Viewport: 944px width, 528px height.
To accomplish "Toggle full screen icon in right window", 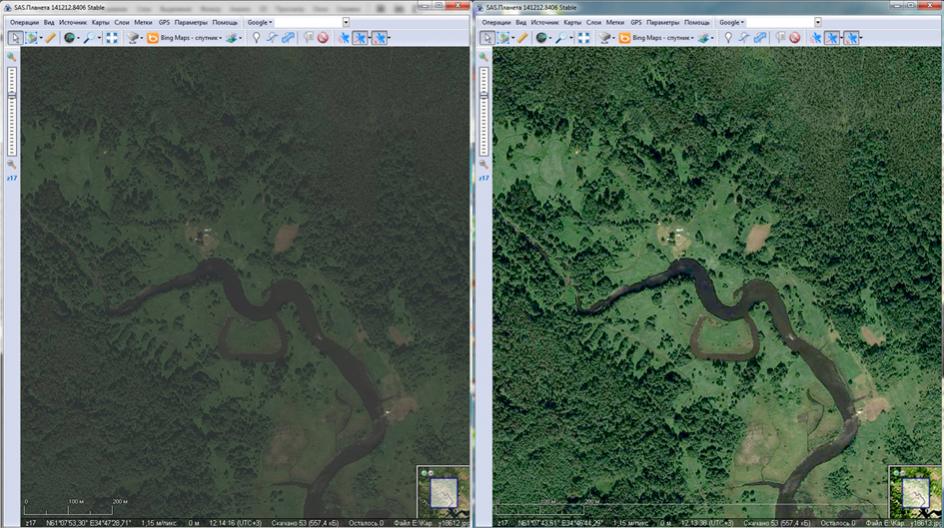I will pos(585,38).
